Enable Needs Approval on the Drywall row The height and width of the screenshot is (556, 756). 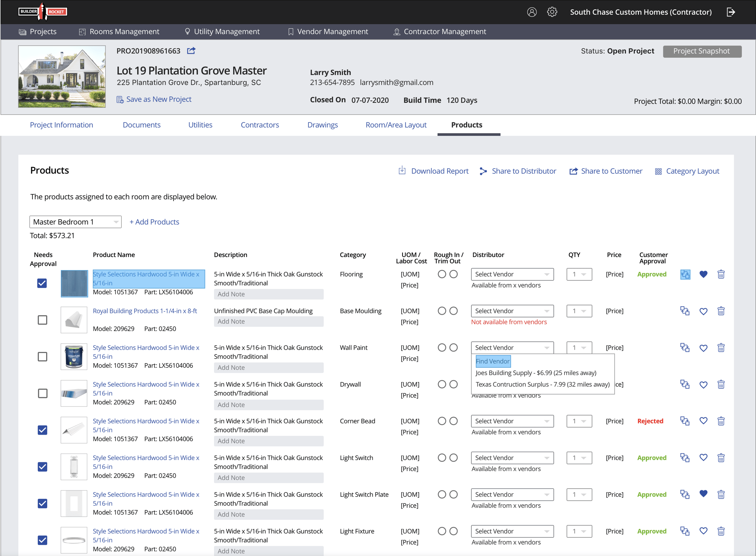click(42, 393)
